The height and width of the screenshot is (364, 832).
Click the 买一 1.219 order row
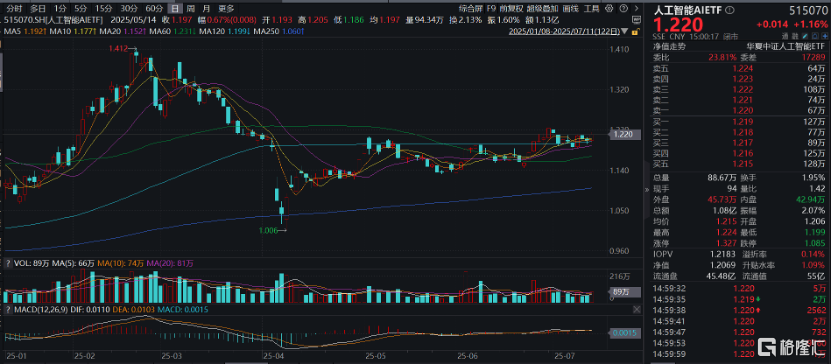(739, 122)
